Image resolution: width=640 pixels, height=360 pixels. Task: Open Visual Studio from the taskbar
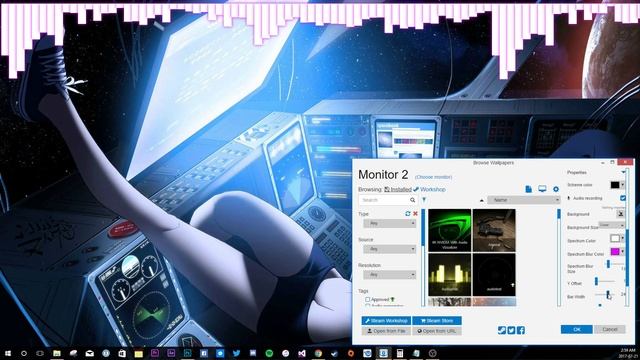pyautogui.click(x=302, y=353)
